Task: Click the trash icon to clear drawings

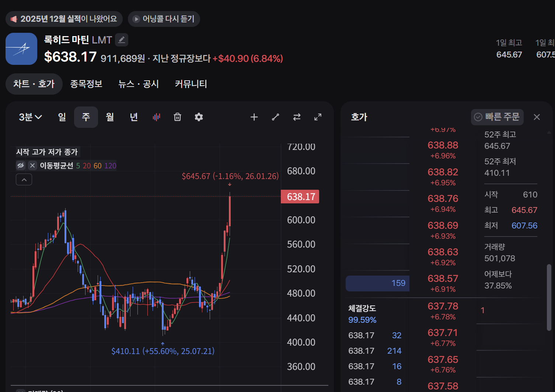Action: [x=178, y=117]
